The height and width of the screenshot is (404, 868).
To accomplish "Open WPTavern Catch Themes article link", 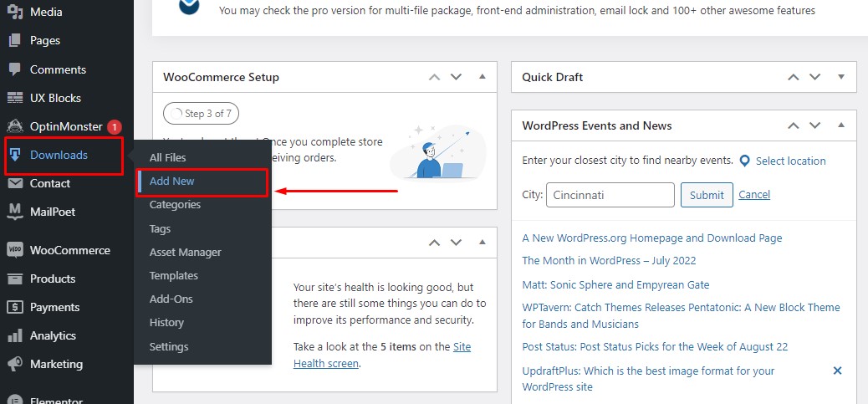I will (681, 315).
